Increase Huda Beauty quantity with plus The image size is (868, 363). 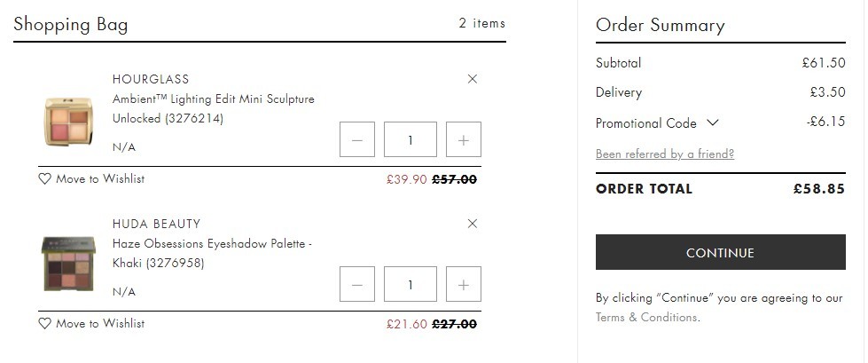coord(464,284)
